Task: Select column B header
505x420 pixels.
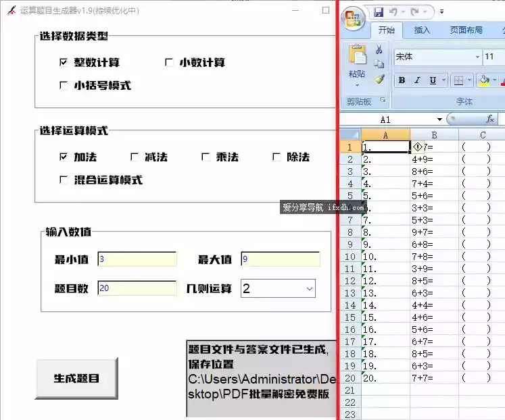Action: click(x=434, y=135)
